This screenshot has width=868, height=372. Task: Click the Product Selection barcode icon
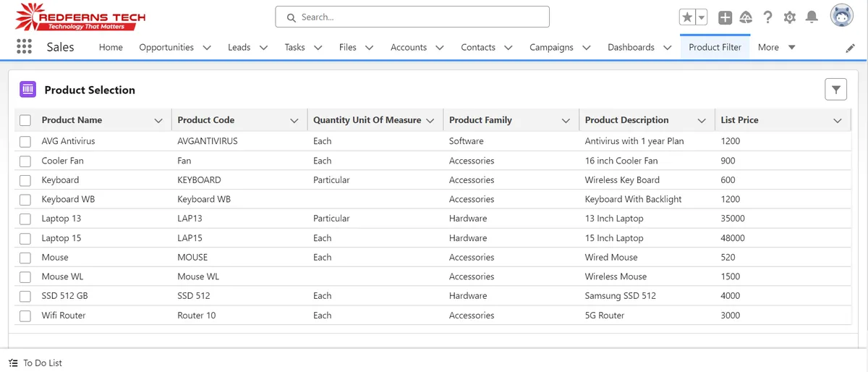(27, 89)
